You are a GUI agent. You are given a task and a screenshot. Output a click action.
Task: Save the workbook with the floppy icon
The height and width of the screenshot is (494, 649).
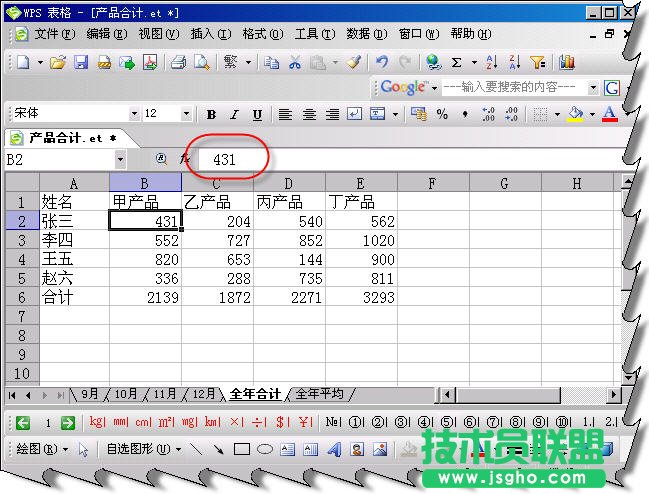(81, 62)
